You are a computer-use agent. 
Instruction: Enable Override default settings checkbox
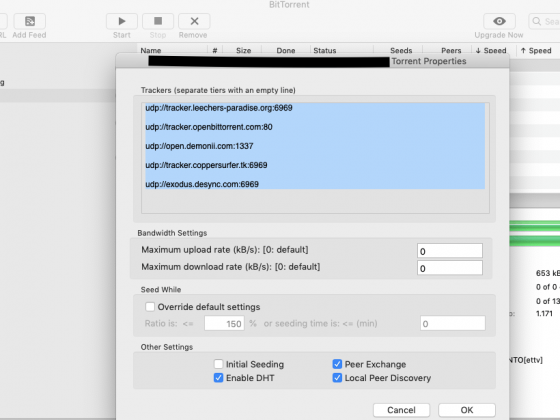click(150, 307)
